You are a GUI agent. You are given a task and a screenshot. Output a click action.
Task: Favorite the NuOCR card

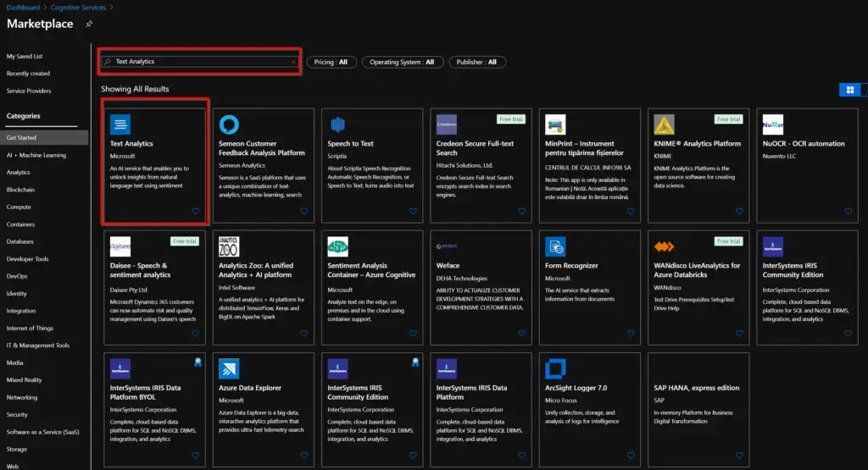(x=848, y=211)
